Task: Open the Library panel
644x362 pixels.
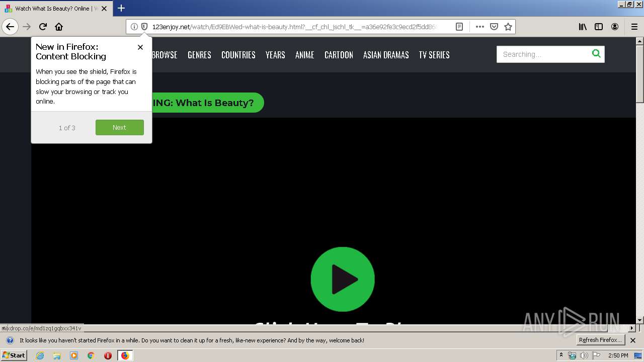Action: [583, 27]
